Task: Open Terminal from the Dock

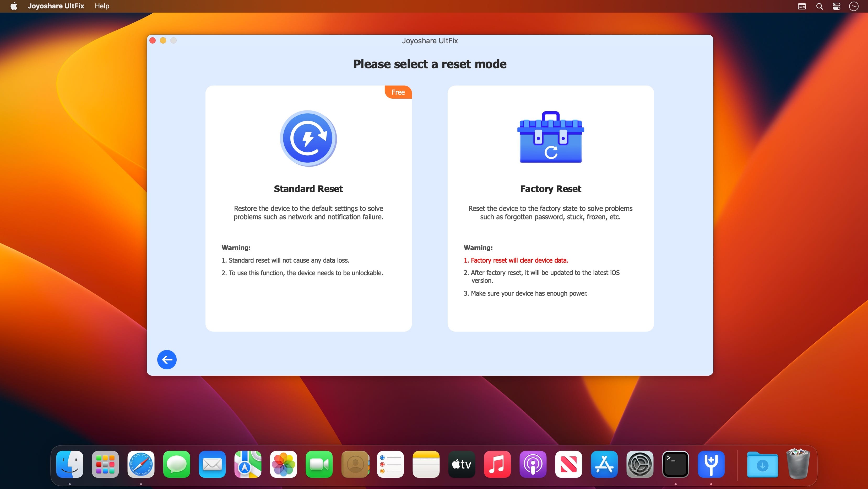Action: [x=675, y=464]
